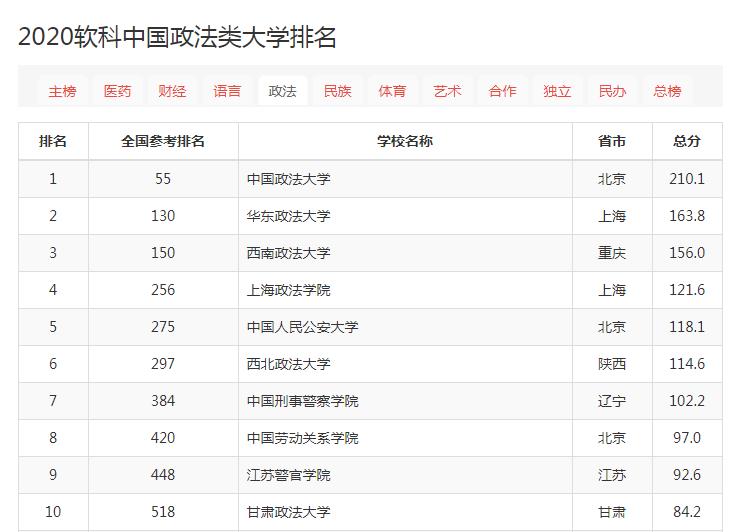Click national reference rank 275
This screenshot has width=737, height=532.
coord(163,327)
